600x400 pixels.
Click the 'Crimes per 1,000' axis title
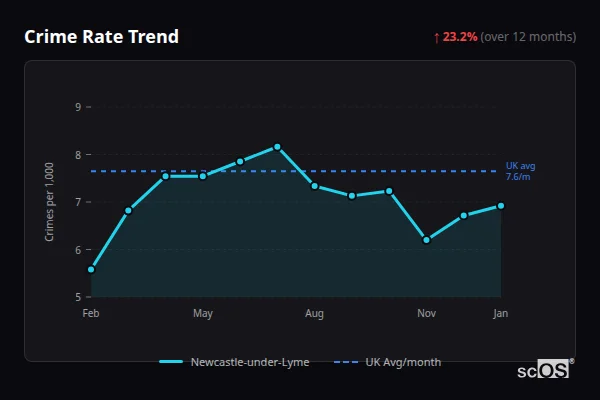tap(49, 202)
